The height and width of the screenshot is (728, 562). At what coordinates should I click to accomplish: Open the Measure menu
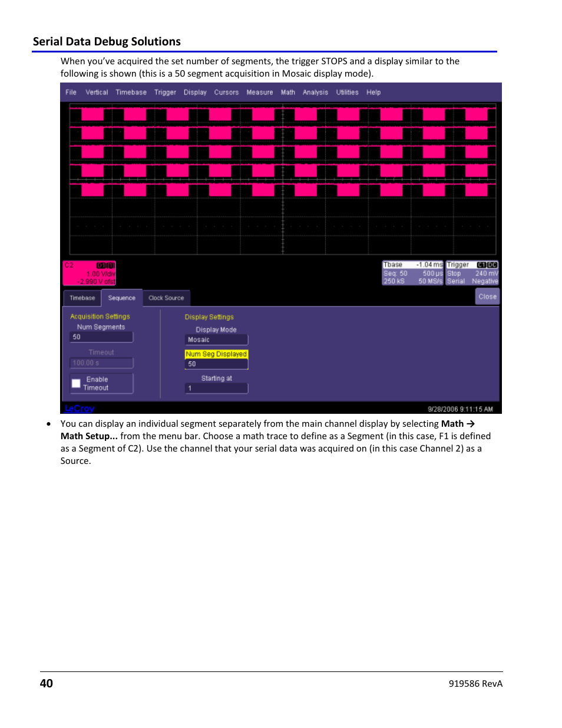(x=260, y=93)
